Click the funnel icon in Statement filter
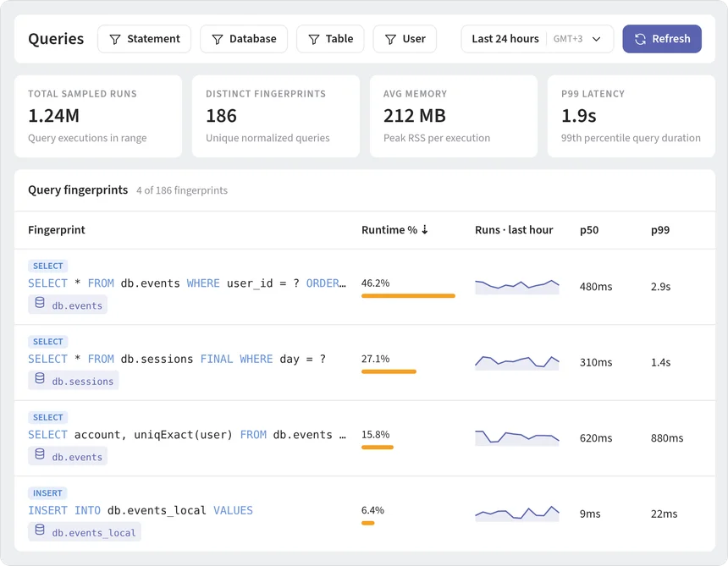728x566 pixels. click(x=115, y=40)
